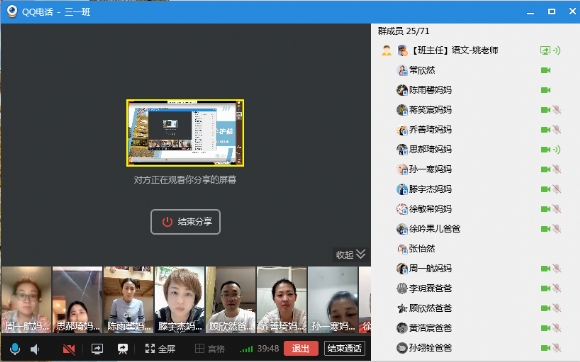Click the screen share monitor icon
Screen dimensions: 580x362
pyautogui.click(x=97, y=348)
